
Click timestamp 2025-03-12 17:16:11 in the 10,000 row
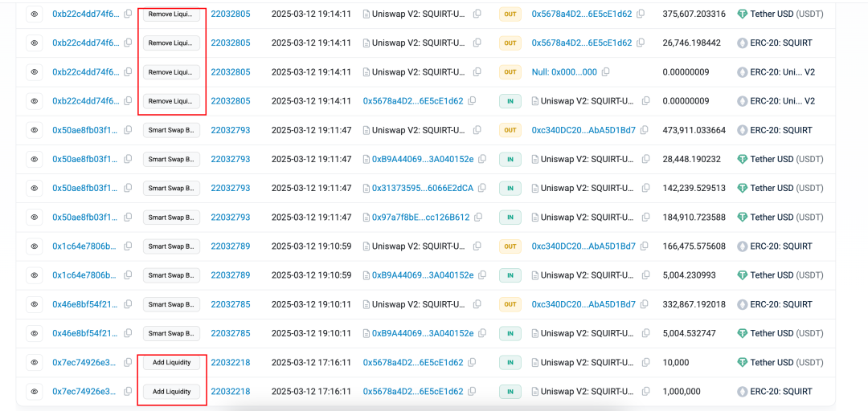[311, 362]
